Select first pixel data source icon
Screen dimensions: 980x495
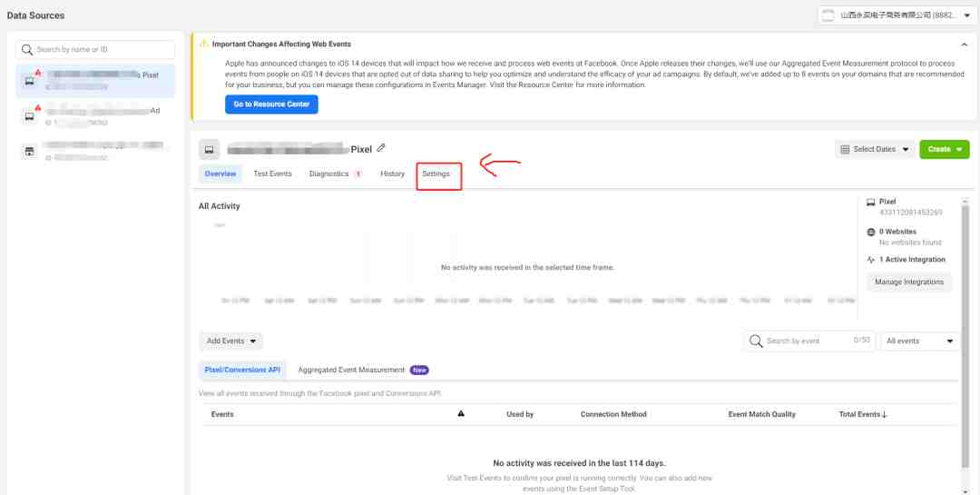pyautogui.click(x=29, y=81)
